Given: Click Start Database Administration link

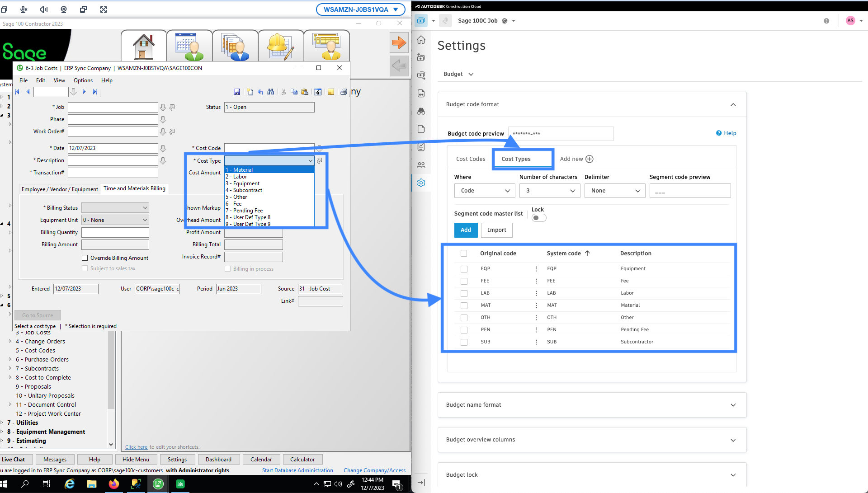Looking at the screenshot, I should click(x=297, y=470).
